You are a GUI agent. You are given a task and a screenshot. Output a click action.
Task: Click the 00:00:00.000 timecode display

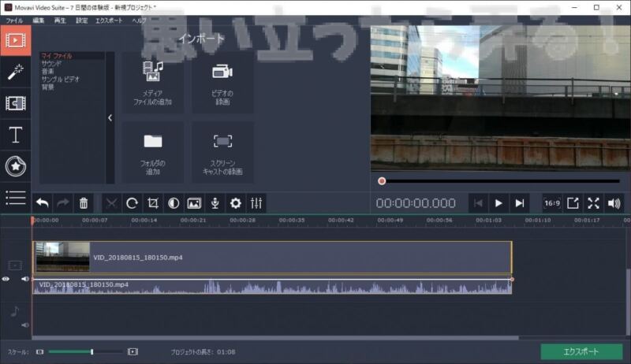416,203
